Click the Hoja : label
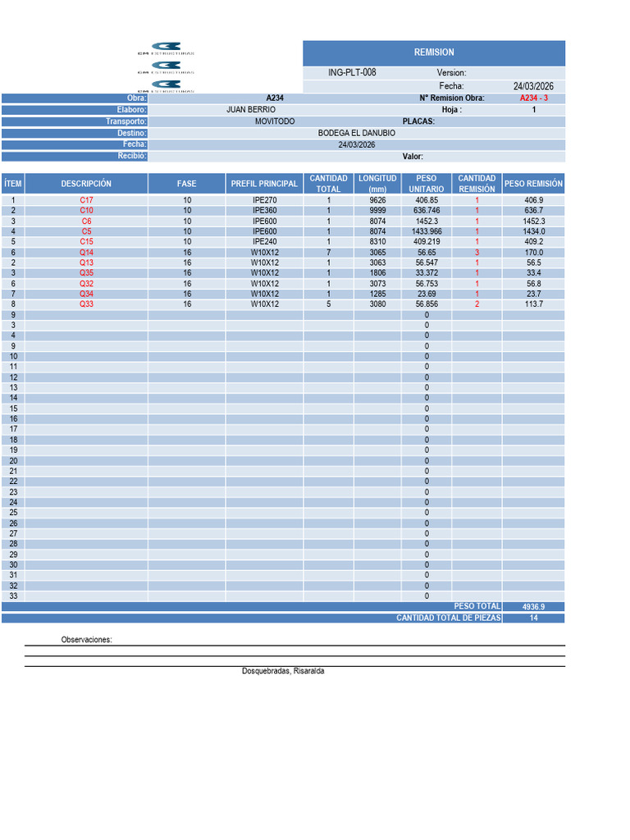The image size is (630, 840). [452, 110]
